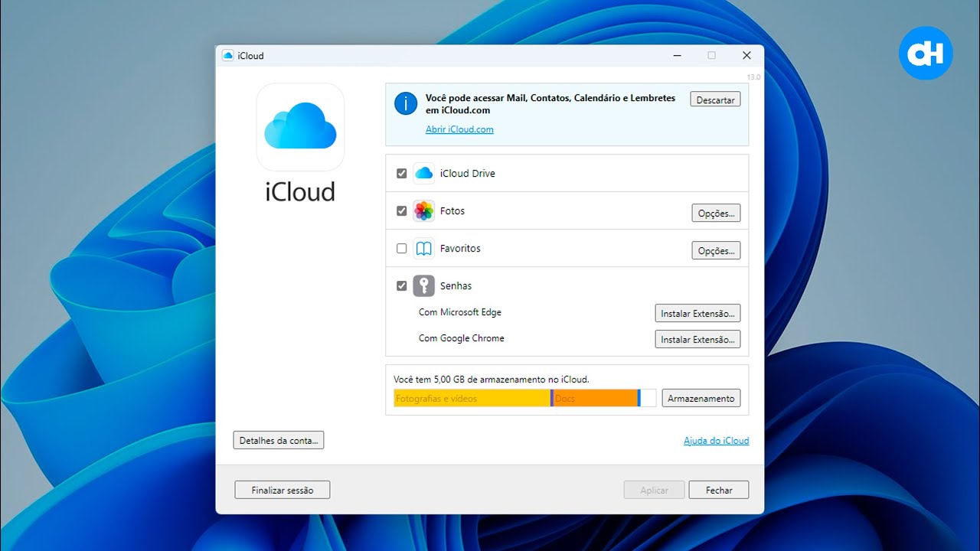Click the yellow Fotografias e vídeos storage segment
The height and width of the screenshot is (551, 980).
point(472,398)
